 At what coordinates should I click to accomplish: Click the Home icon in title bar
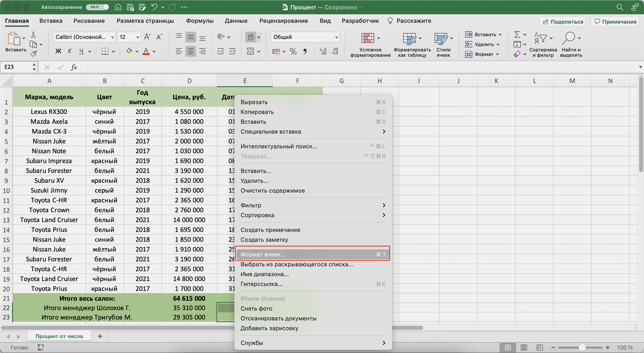[x=118, y=7]
